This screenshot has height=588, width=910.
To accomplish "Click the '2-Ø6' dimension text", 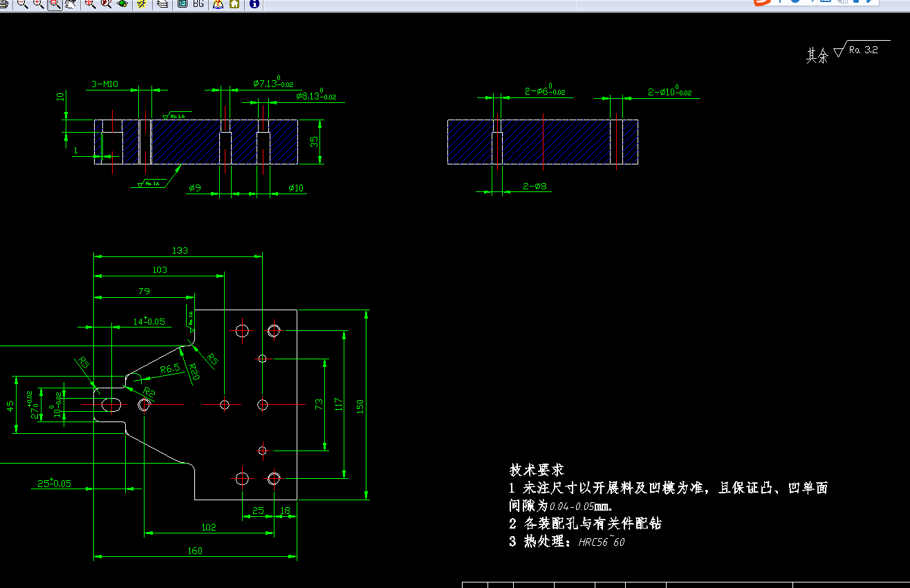I will 545,91.
